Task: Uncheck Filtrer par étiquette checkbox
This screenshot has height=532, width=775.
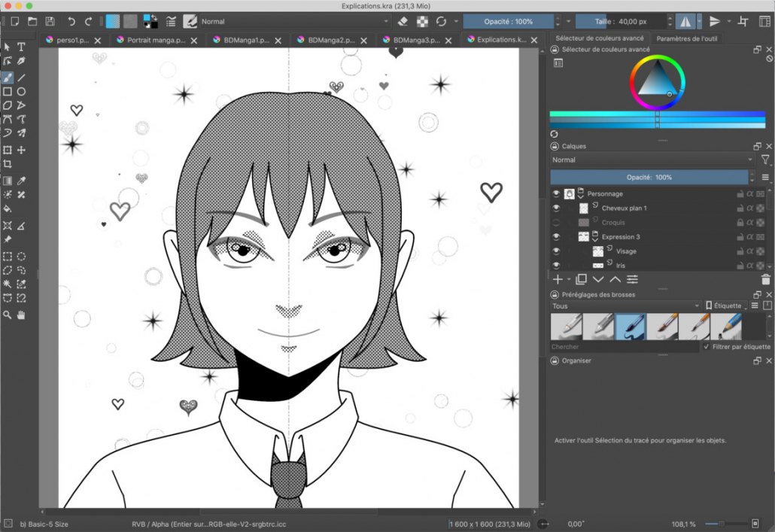Action: point(706,347)
